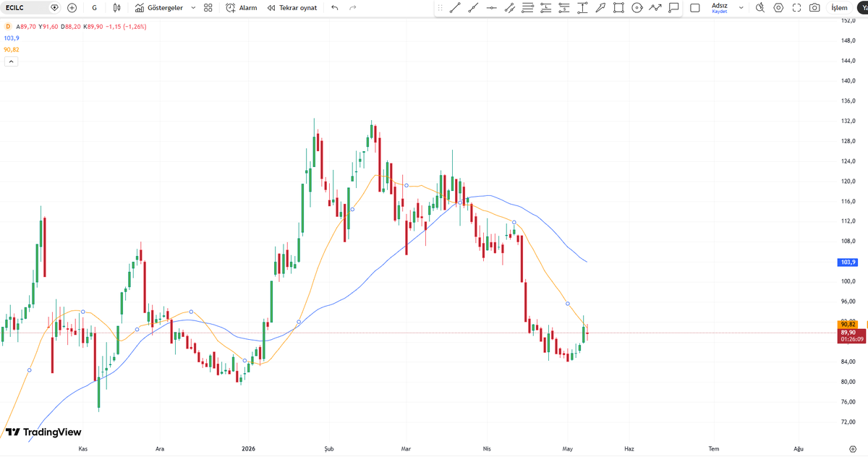868x457 pixels.
Task: Select the orange 90,82 indicator legend value
Action: pyautogui.click(x=11, y=49)
